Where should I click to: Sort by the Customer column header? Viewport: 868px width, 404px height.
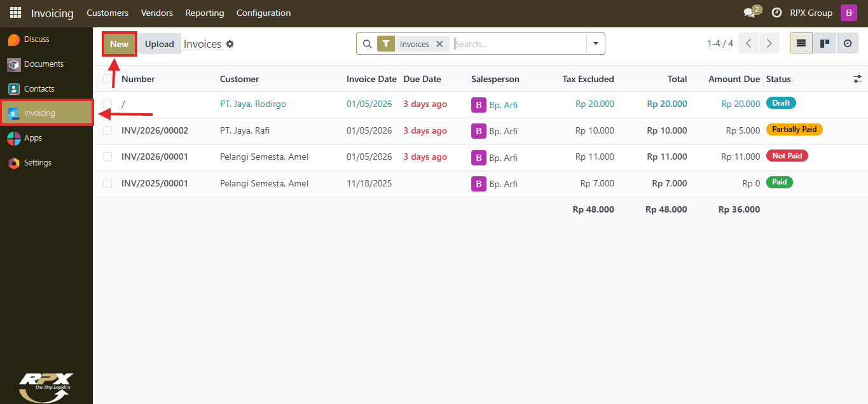point(240,79)
